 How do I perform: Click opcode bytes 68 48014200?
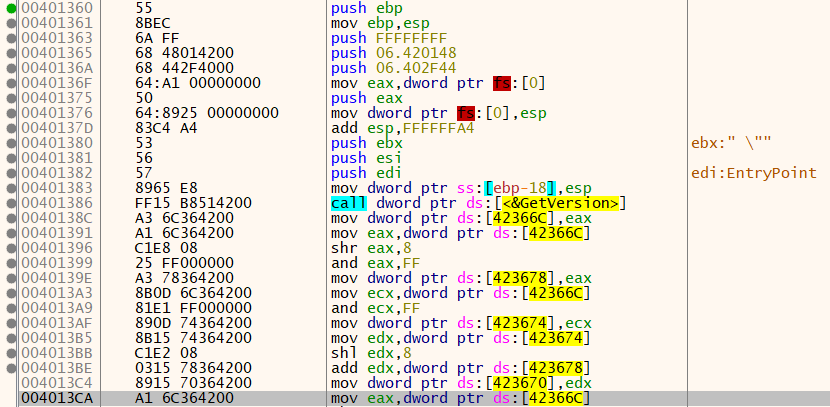point(184,53)
